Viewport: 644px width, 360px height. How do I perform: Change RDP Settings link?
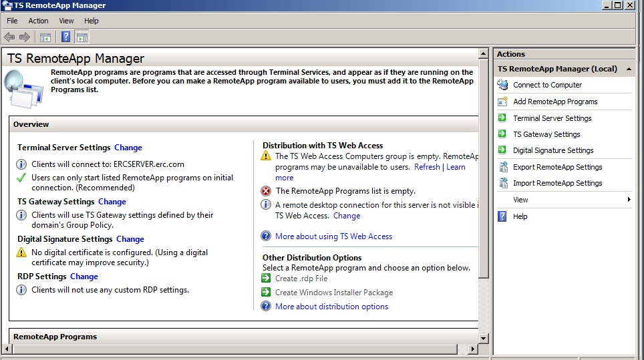point(84,277)
